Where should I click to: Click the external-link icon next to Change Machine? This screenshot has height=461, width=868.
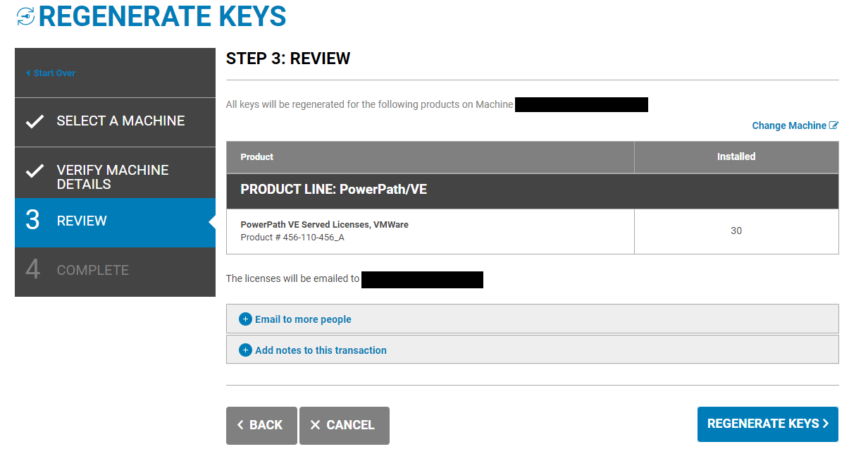[835, 125]
